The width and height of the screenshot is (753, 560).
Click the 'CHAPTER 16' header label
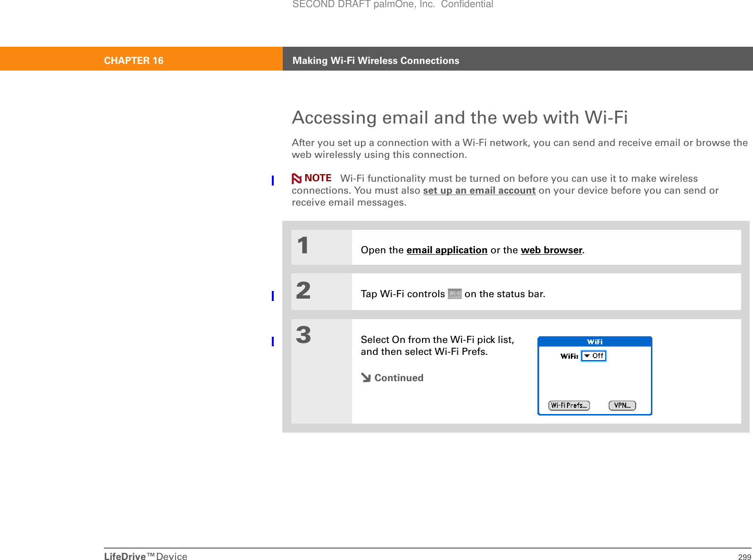tap(134, 61)
